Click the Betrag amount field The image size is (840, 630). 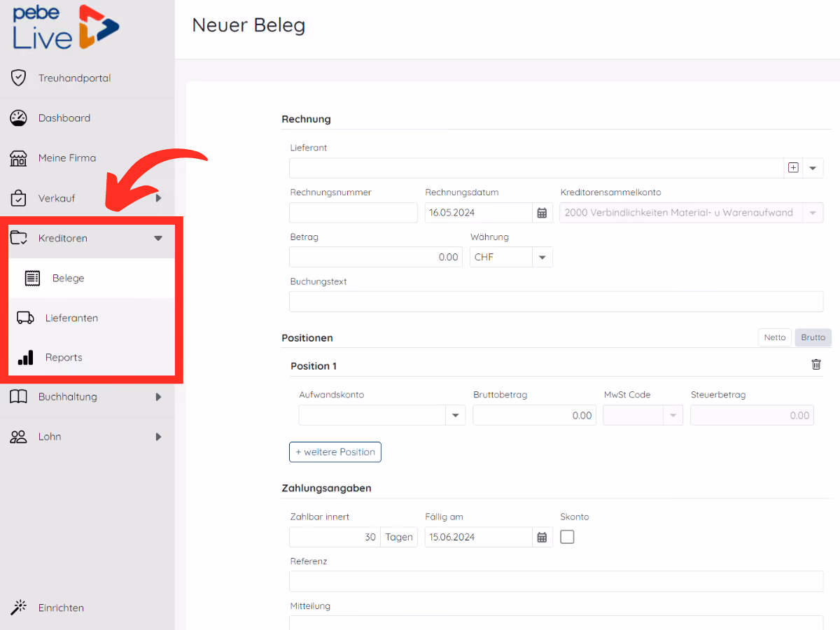click(376, 257)
